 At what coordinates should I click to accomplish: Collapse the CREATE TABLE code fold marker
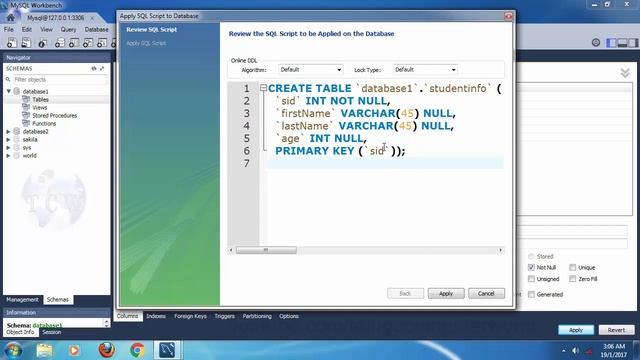pyautogui.click(x=263, y=88)
